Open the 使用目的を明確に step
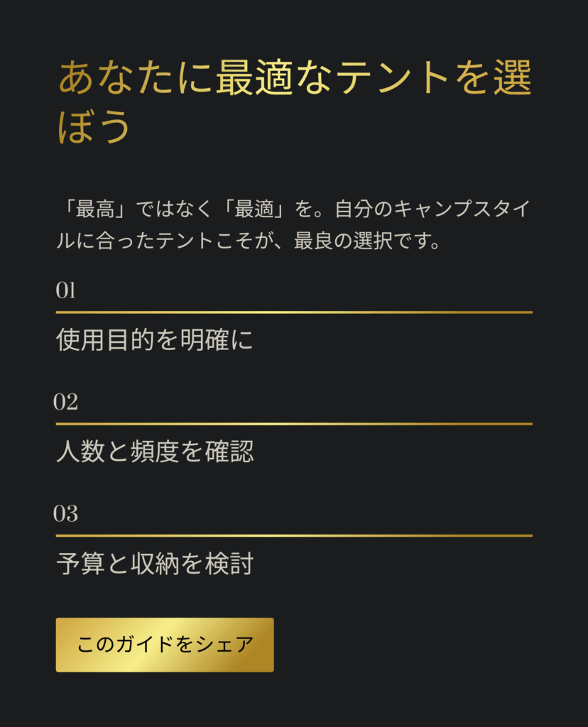This screenshot has width=588, height=727. [x=155, y=341]
